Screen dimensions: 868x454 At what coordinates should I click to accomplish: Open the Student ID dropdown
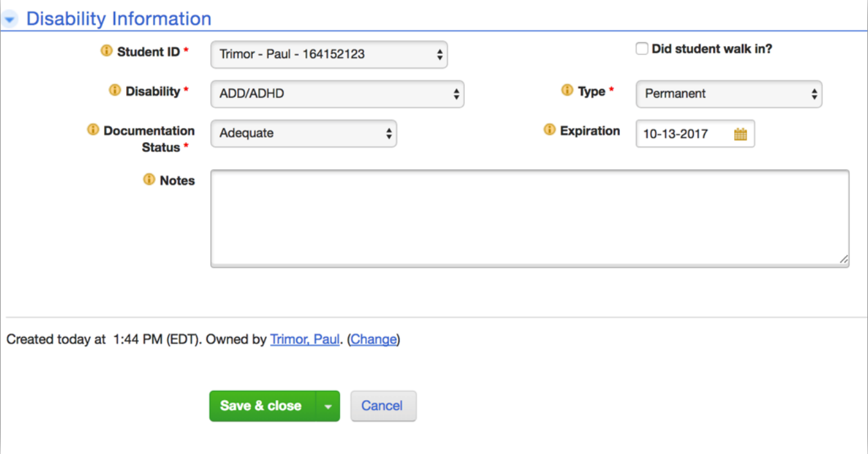click(329, 55)
